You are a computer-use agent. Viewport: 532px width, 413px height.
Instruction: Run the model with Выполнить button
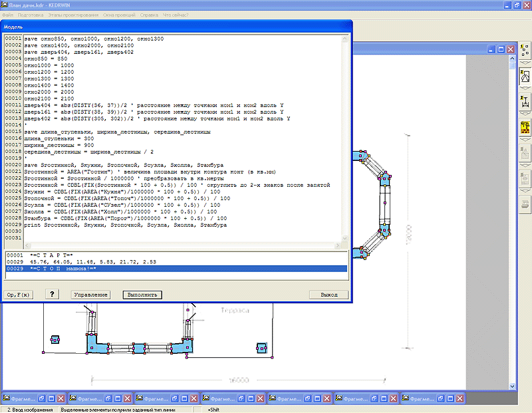click(142, 295)
